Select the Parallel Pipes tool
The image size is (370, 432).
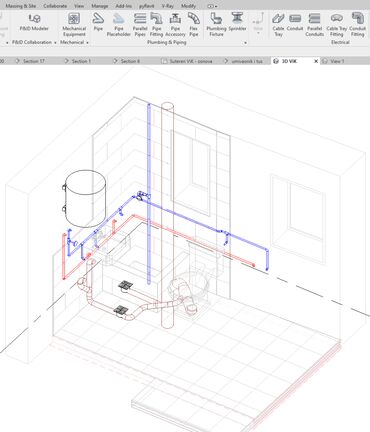tap(140, 25)
